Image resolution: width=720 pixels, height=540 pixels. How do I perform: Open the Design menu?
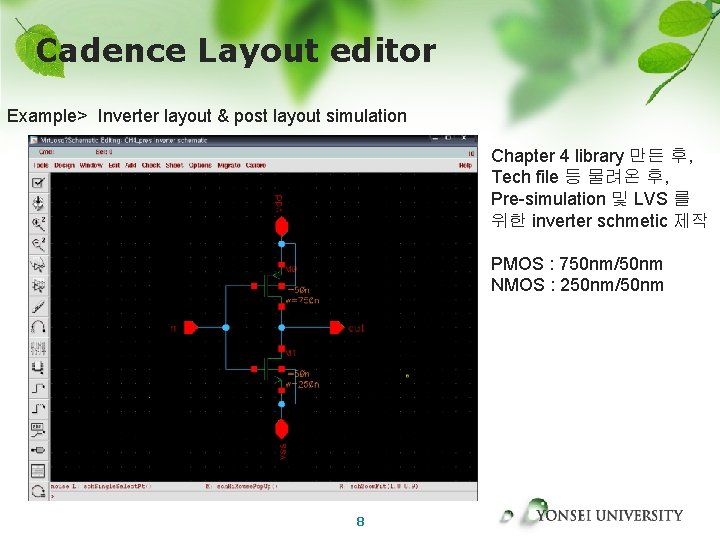64,165
